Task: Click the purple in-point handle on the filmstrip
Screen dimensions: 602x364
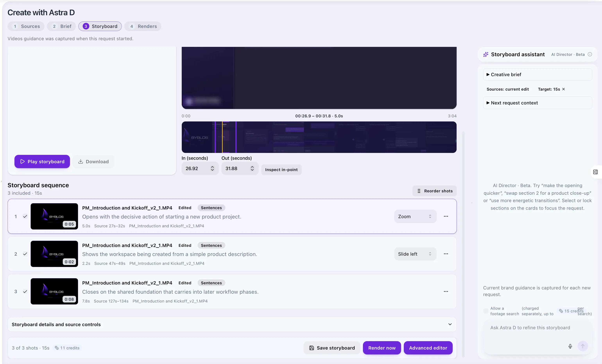Action: [215, 137]
